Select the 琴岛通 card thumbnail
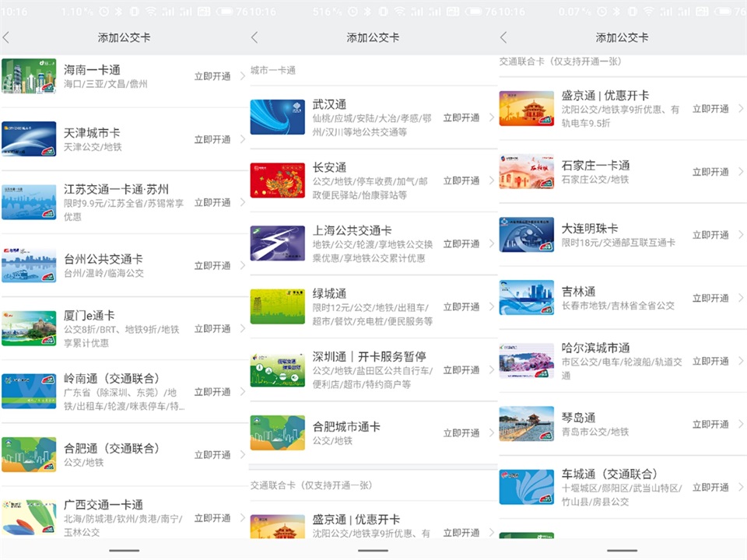 [527, 424]
